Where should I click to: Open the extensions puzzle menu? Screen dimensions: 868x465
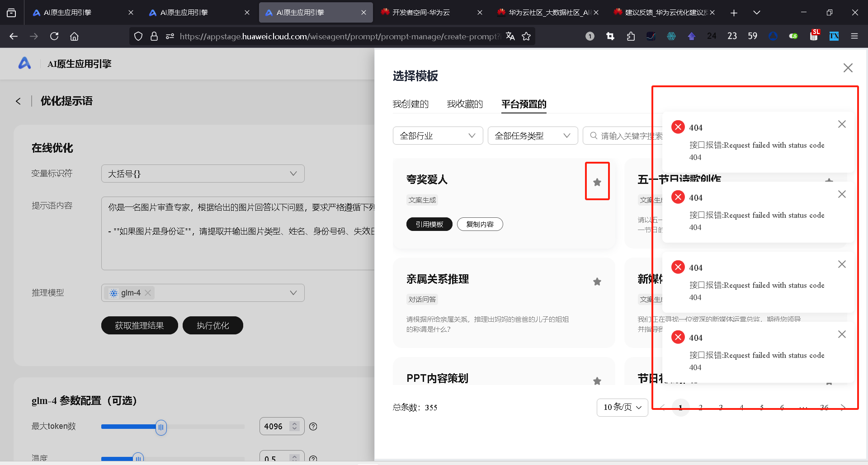pyautogui.click(x=631, y=36)
